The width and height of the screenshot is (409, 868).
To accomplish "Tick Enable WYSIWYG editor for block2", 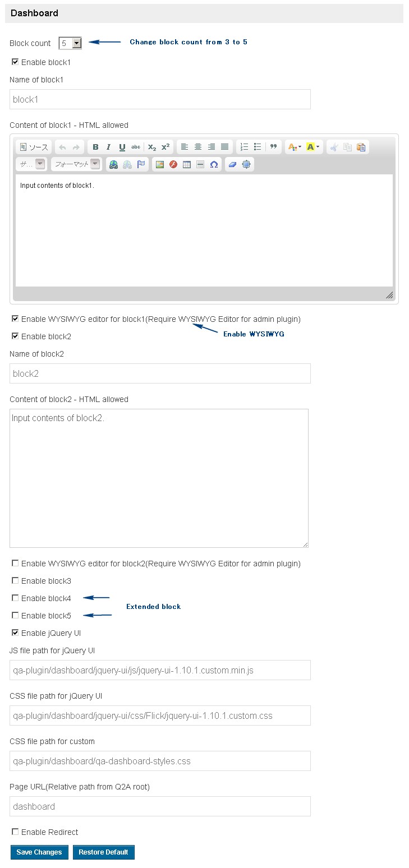I will click(15, 564).
